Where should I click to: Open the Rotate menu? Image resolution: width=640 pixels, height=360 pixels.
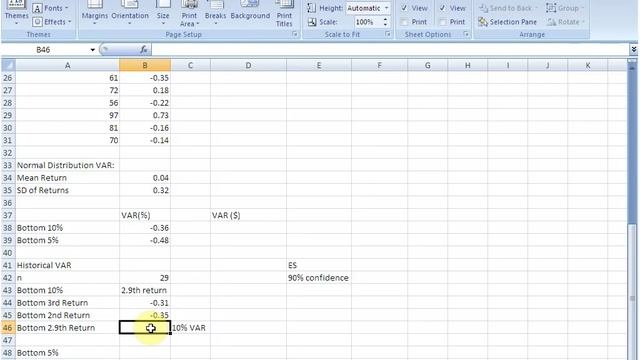tap(566, 22)
